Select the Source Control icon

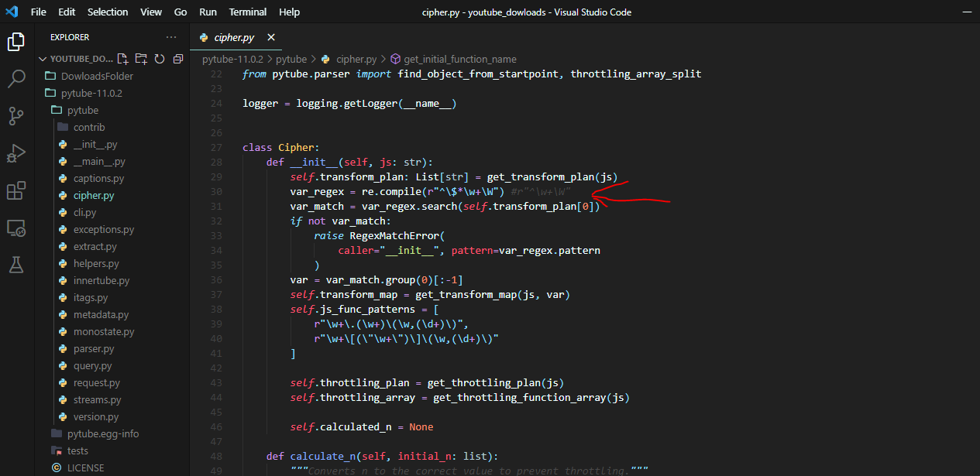click(x=15, y=115)
